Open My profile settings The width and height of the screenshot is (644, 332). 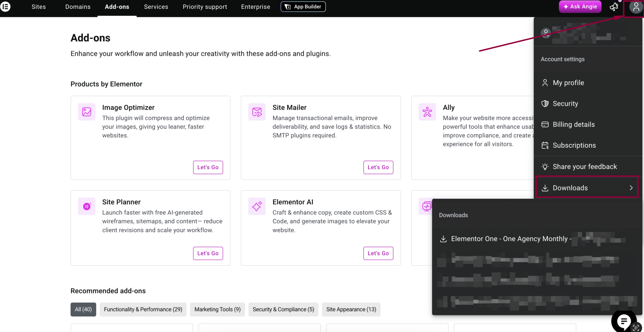pyautogui.click(x=588, y=83)
